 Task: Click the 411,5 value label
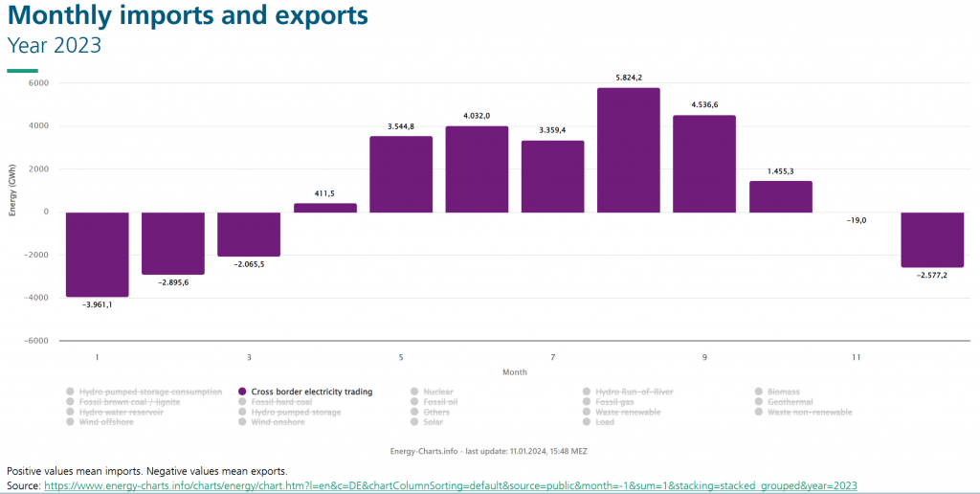[325, 193]
